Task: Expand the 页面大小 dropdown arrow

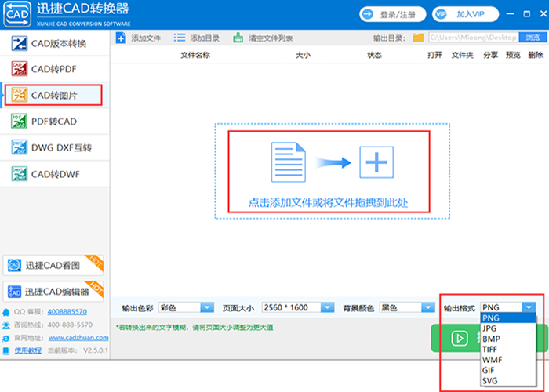Action: [327, 307]
